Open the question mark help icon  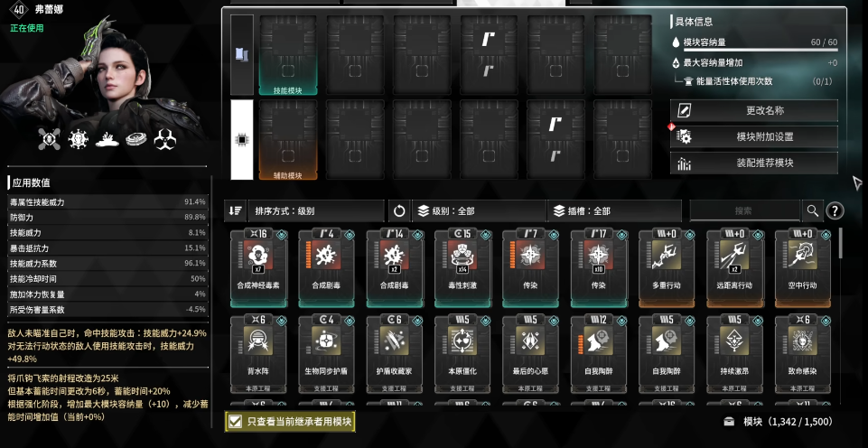835,211
